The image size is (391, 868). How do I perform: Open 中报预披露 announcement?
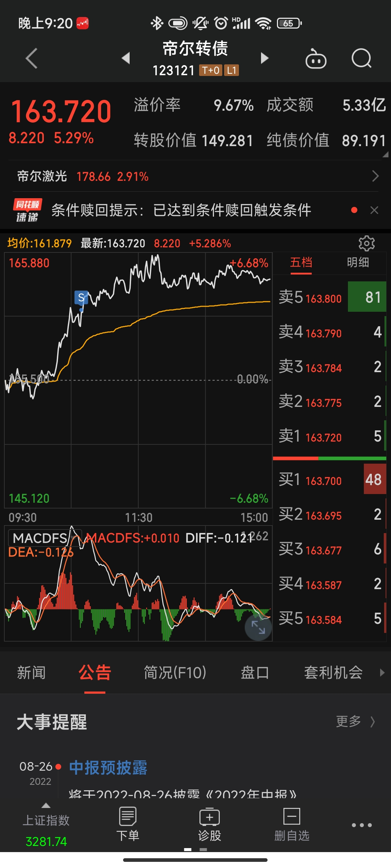point(108,768)
